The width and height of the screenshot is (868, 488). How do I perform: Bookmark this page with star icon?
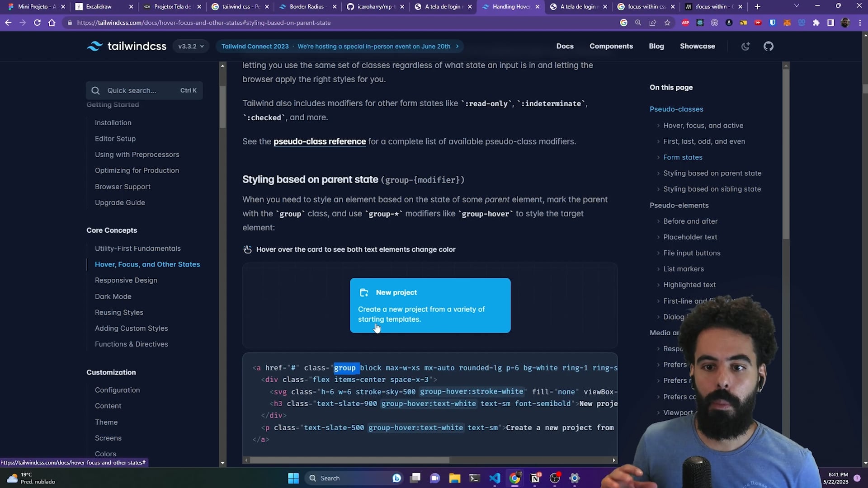click(667, 23)
